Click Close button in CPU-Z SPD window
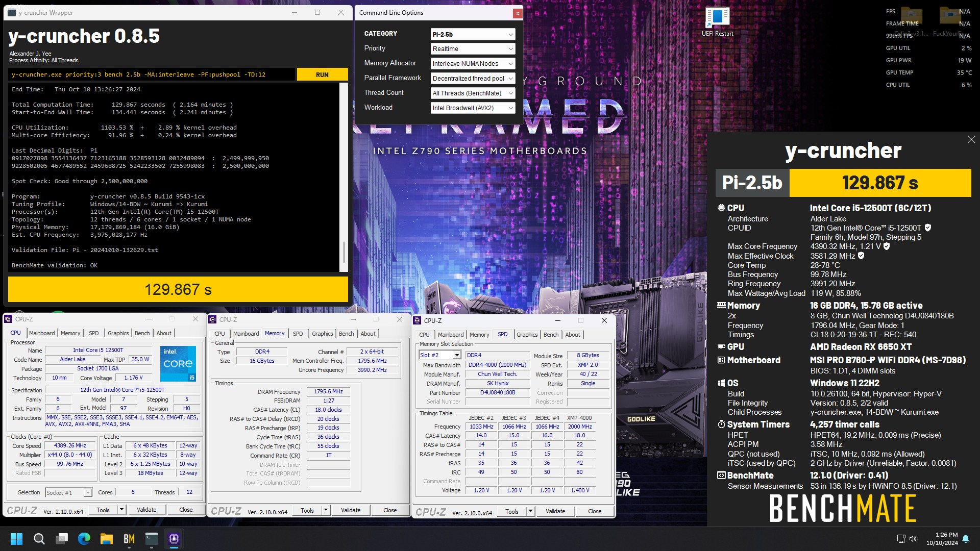This screenshot has width=980, height=551. tap(595, 511)
